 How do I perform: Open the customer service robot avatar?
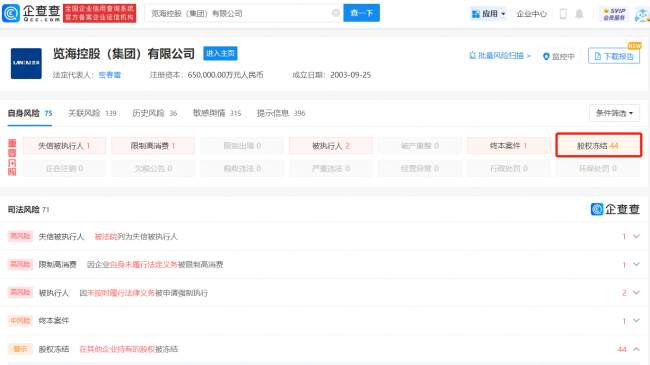click(x=643, y=15)
